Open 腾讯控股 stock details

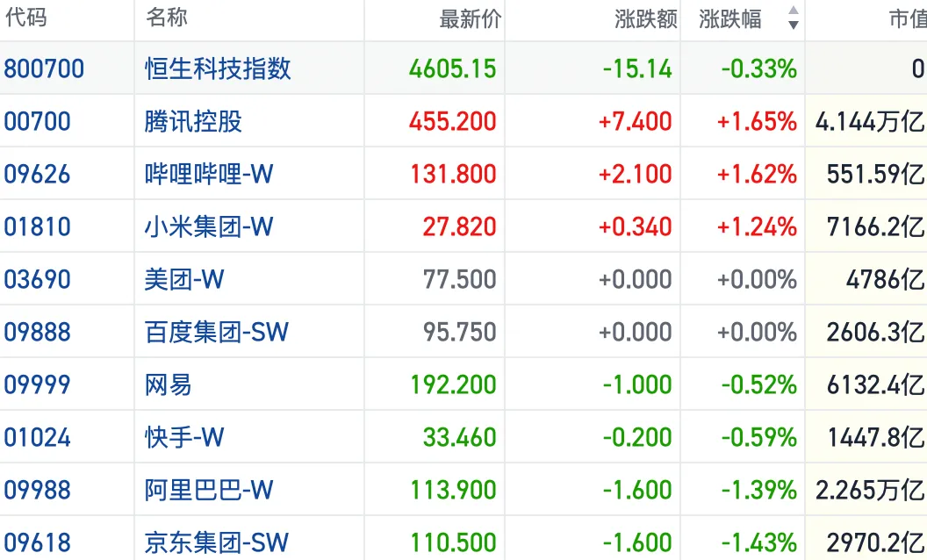pos(193,121)
